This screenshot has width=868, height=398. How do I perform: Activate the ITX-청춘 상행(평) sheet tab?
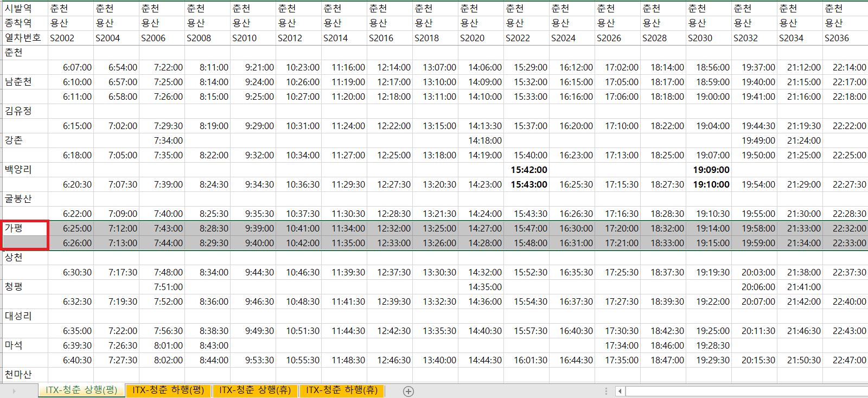tap(81, 390)
